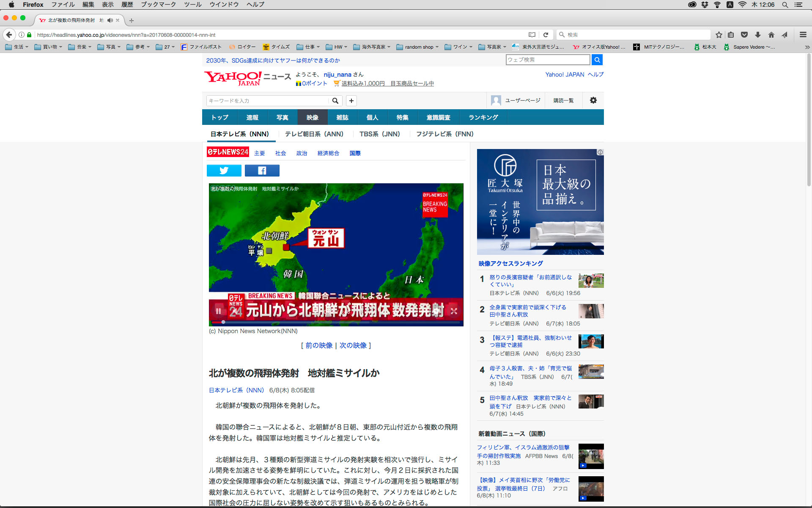Open Firefox hamburger menu

pyautogui.click(x=803, y=35)
